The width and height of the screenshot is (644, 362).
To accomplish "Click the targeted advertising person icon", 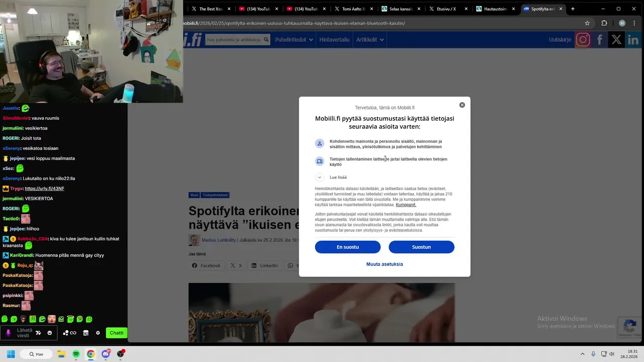I will tap(319, 144).
